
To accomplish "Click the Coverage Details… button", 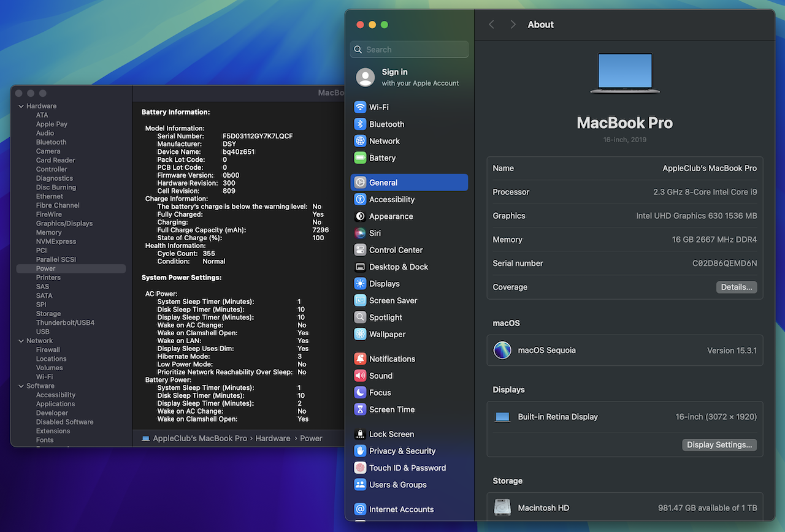I will click(737, 287).
